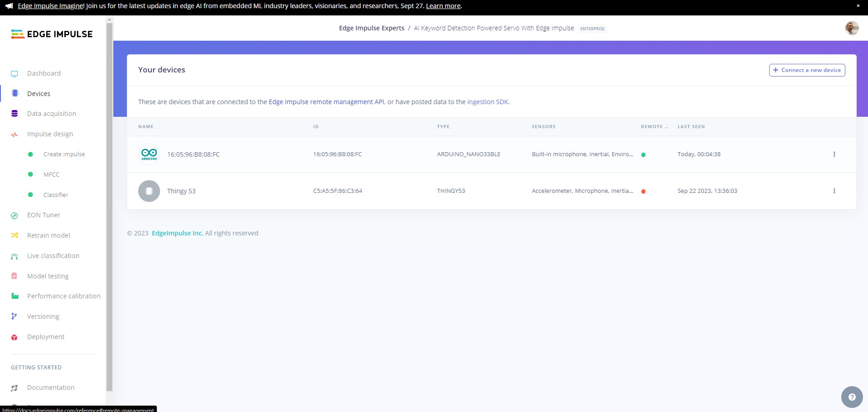Click LAST SEEN column header
Image resolution: width=868 pixels, height=412 pixels.
click(691, 127)
